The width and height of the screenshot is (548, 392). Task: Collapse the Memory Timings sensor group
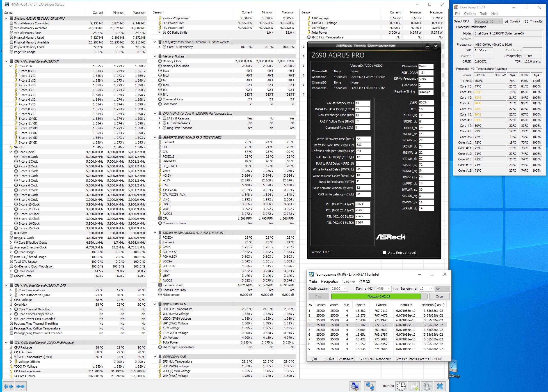tap(155, 56)
